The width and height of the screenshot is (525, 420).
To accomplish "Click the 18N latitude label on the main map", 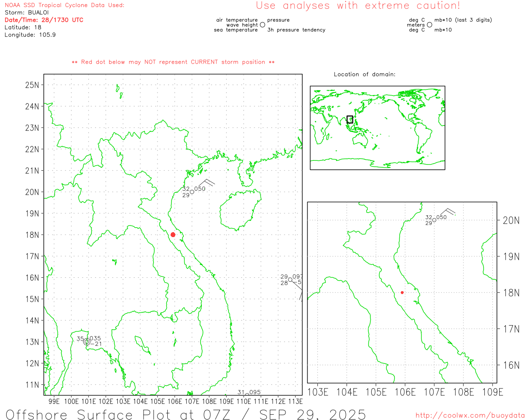I will pyautogui.click(x=32, y=235).
